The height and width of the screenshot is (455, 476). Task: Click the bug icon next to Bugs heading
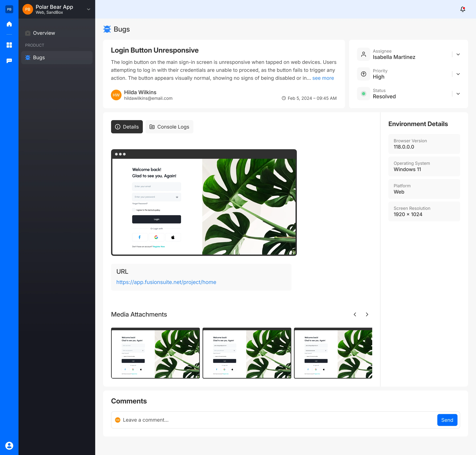[x=107, y=29]
